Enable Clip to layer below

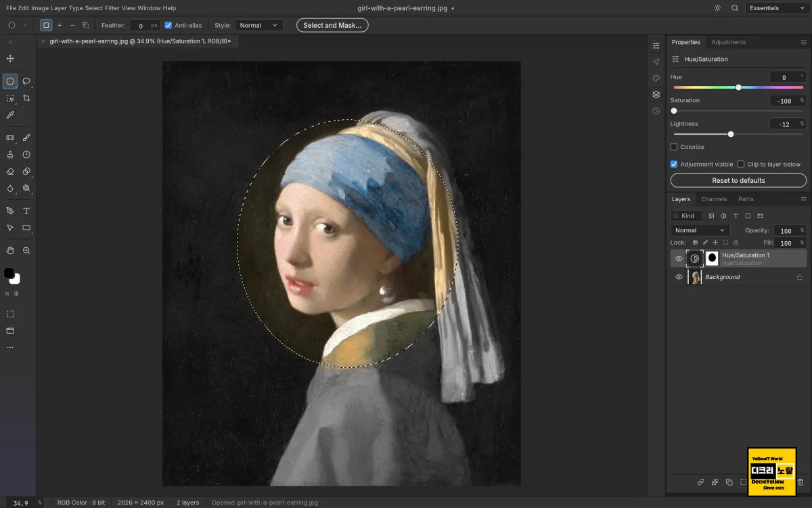[x=741, y=164]
